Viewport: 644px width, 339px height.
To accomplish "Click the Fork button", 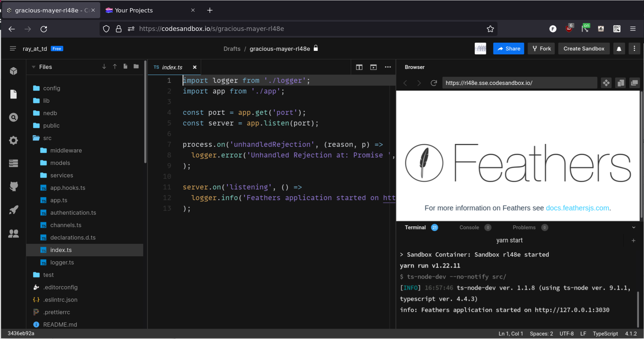I will [541, 48].
